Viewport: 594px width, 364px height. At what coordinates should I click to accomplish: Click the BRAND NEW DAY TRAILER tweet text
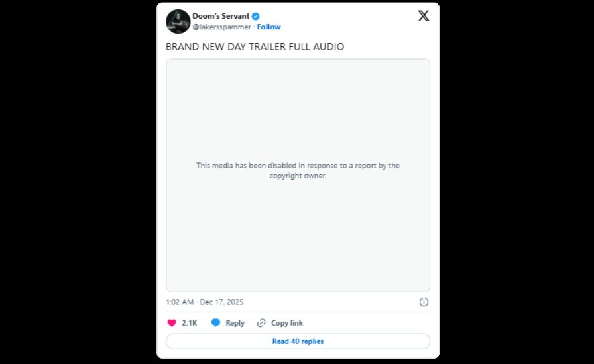[x=255, y=47]
